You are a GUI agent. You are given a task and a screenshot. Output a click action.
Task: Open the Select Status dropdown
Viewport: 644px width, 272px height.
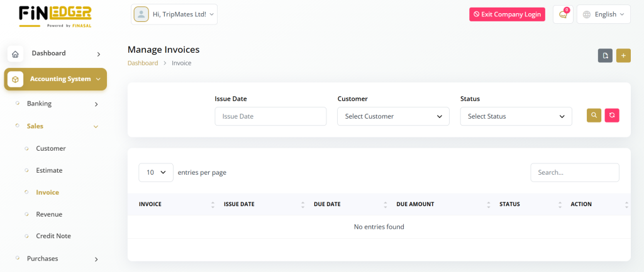[516, 116]
